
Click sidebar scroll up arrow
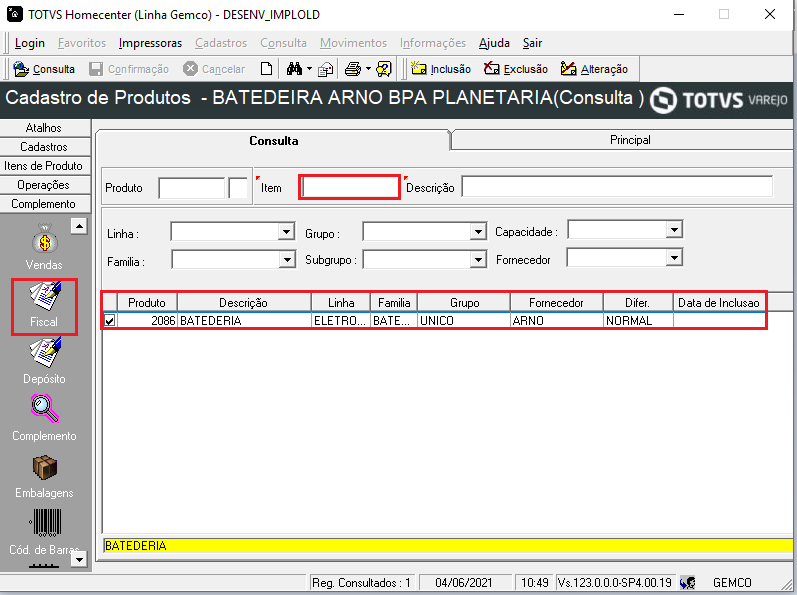point(79,226)
